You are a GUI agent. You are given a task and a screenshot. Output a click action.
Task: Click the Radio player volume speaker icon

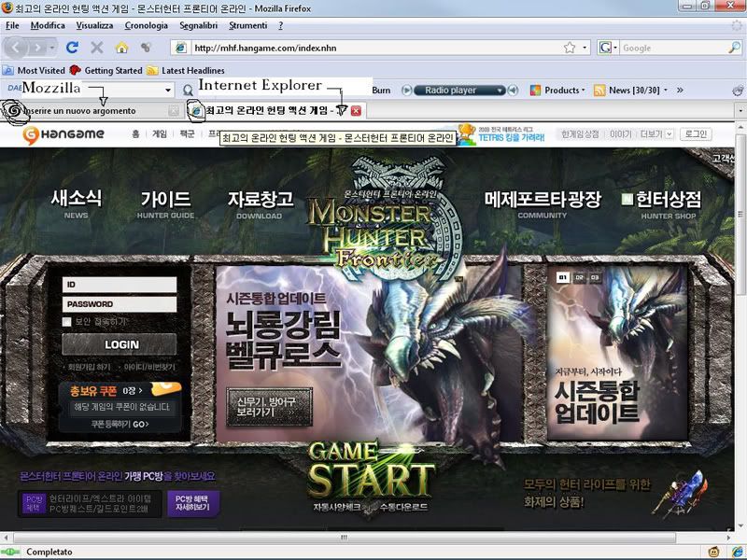click(513, 90)
